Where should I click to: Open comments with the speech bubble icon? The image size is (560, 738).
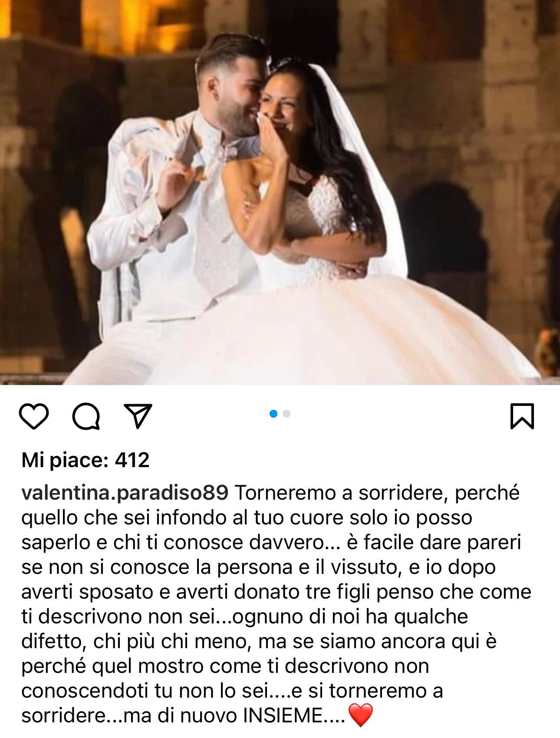[x=86, y=416]
